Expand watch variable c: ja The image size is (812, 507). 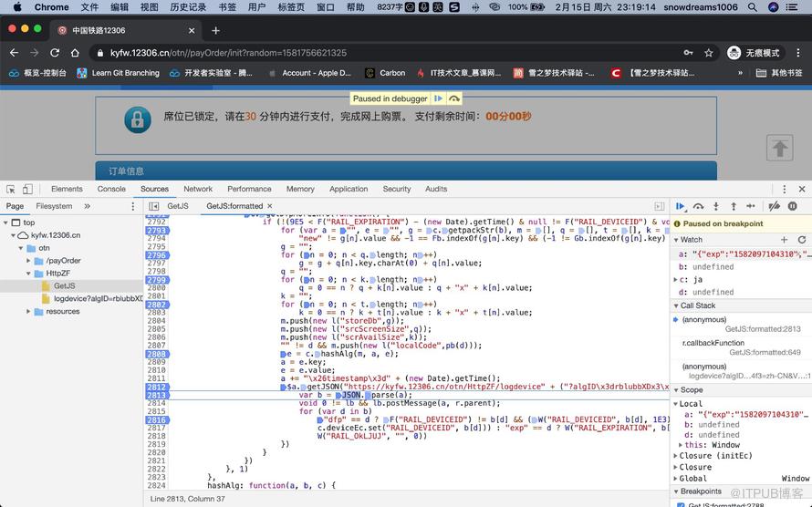point(675,279)
